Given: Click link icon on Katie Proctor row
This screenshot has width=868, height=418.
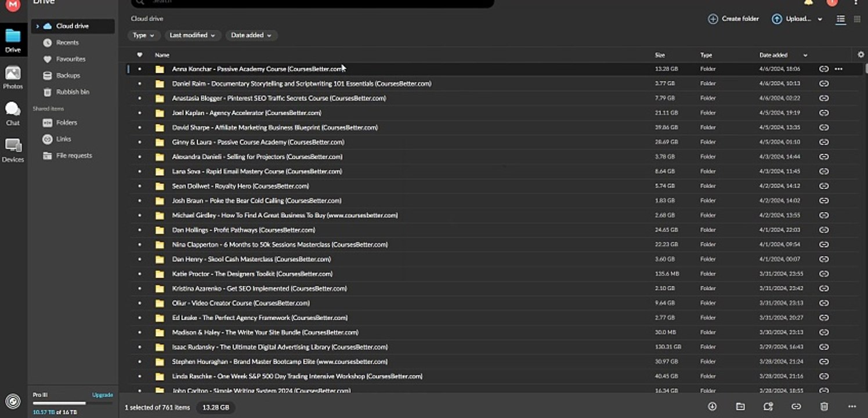Looking at the screenshot, I should [x=824, y=274].
